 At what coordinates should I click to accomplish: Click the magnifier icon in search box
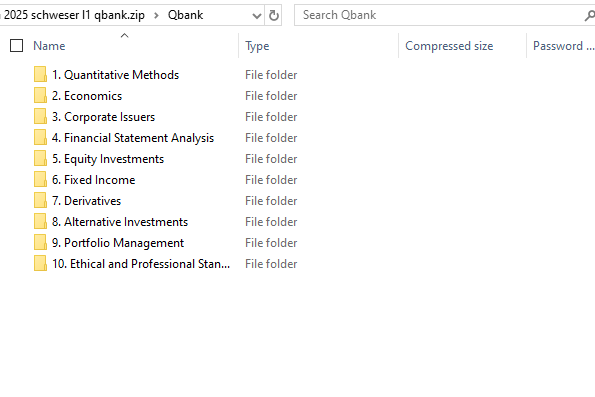[x=589, y=15]
